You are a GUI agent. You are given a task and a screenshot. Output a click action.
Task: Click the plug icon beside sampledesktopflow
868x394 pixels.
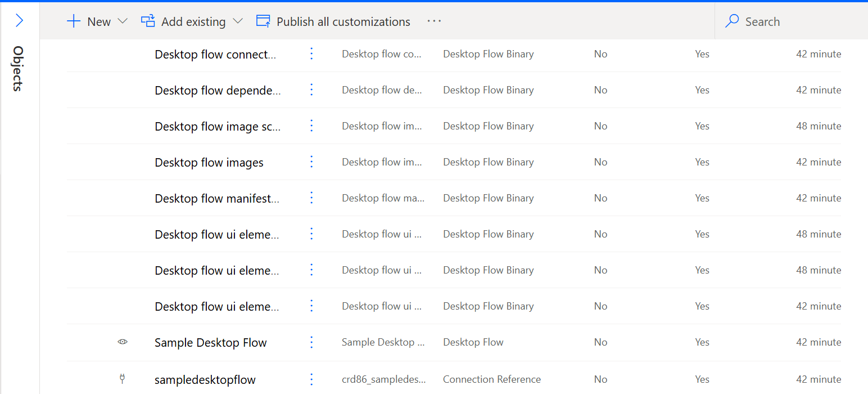[123, 379]
